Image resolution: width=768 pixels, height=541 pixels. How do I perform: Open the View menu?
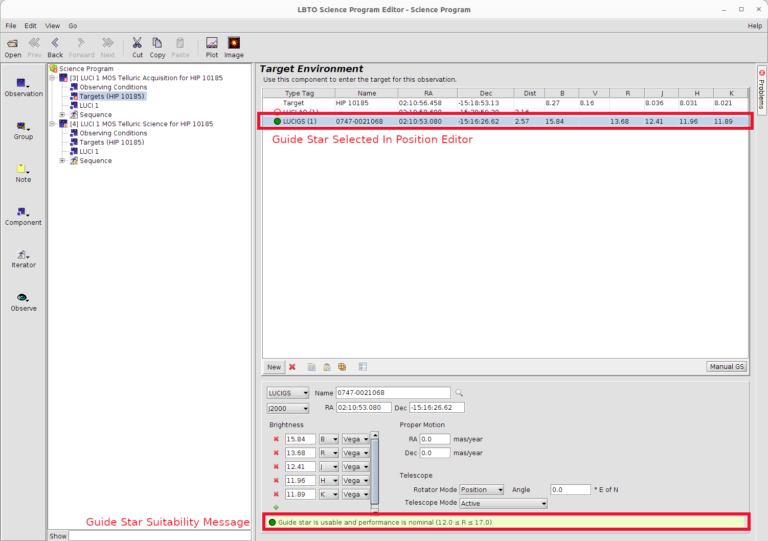(52, 25)
